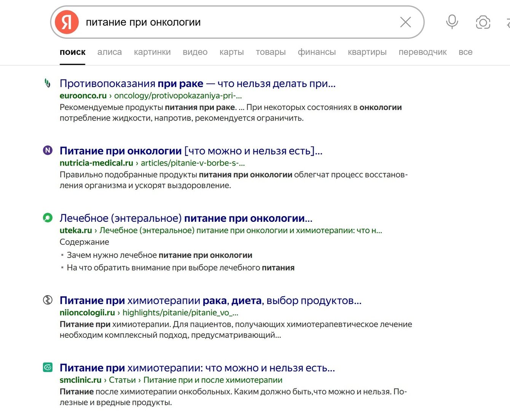Follow 'Зачем нужно лечебное питание' sublink
This screenshot has height=420, width=510.
(x=159, y=255)
